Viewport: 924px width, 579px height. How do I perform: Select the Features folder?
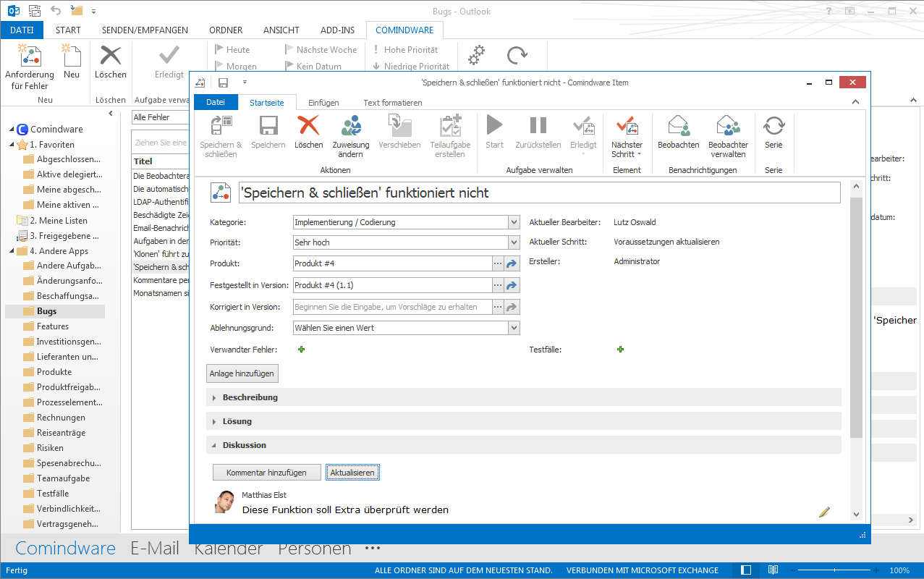click(53, 326)
